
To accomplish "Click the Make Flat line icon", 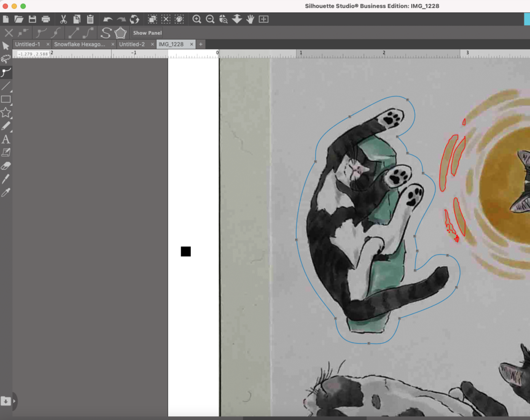I will point(74,33).
